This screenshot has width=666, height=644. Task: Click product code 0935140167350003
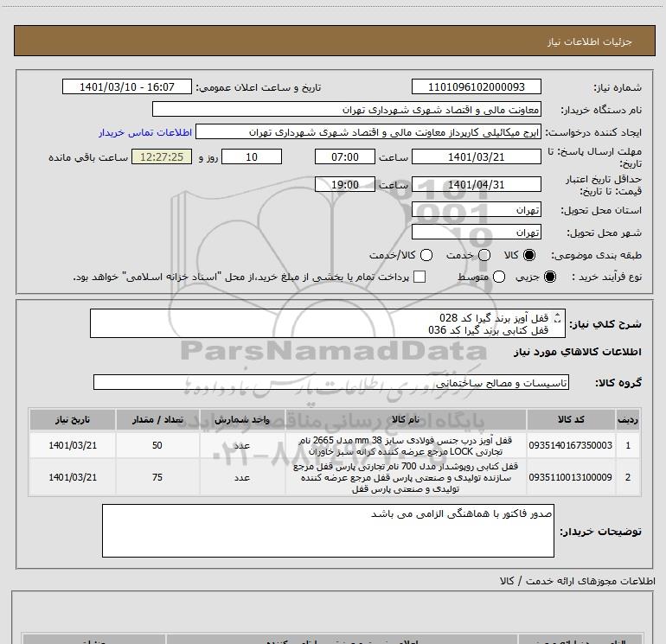(571, 445)
